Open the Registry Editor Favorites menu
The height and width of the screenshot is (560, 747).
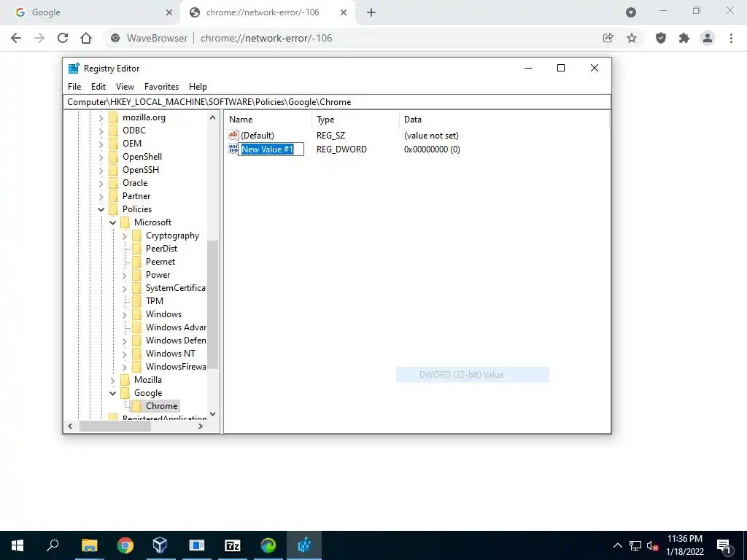pos(161,87)
